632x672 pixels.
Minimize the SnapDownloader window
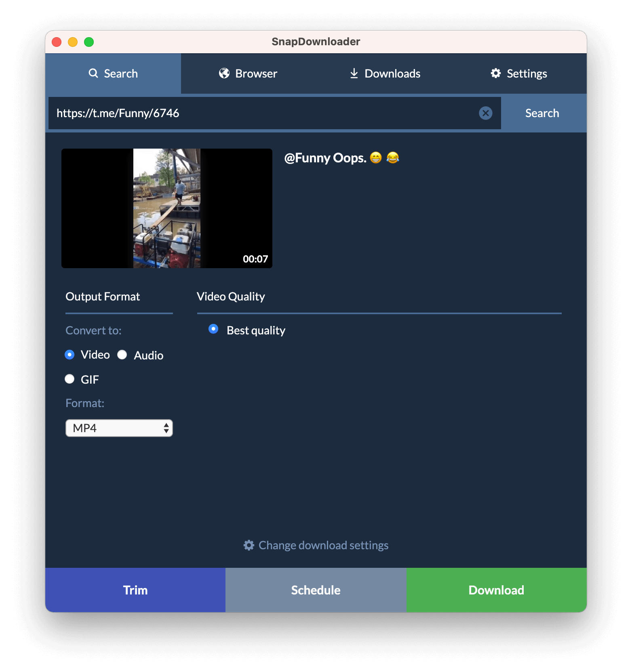(x=73, y=42)
